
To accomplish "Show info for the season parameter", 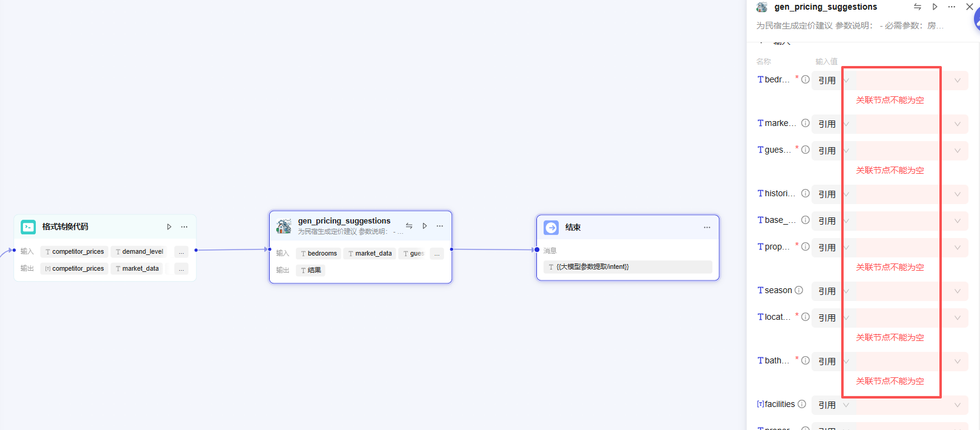I will (799, 290).
